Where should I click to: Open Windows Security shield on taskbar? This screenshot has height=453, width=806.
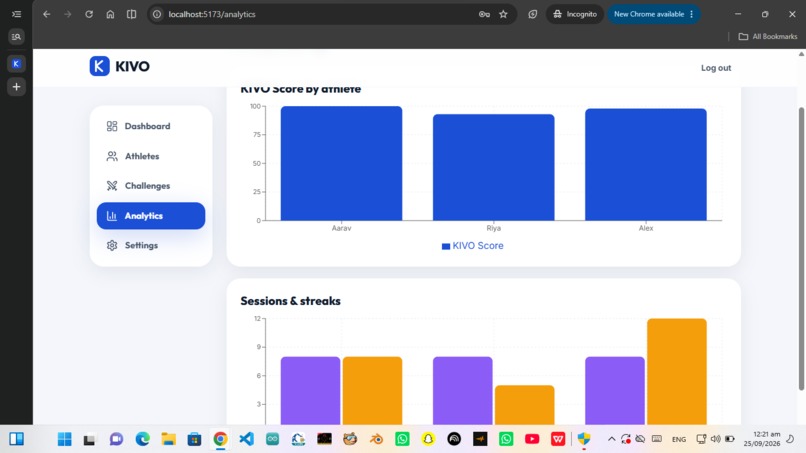coord(584,439)
